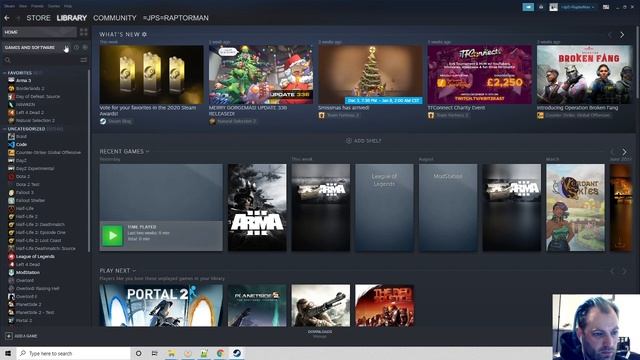Open the Community tab
This screenshot has width=640, height=360.
tap(115, 18)
